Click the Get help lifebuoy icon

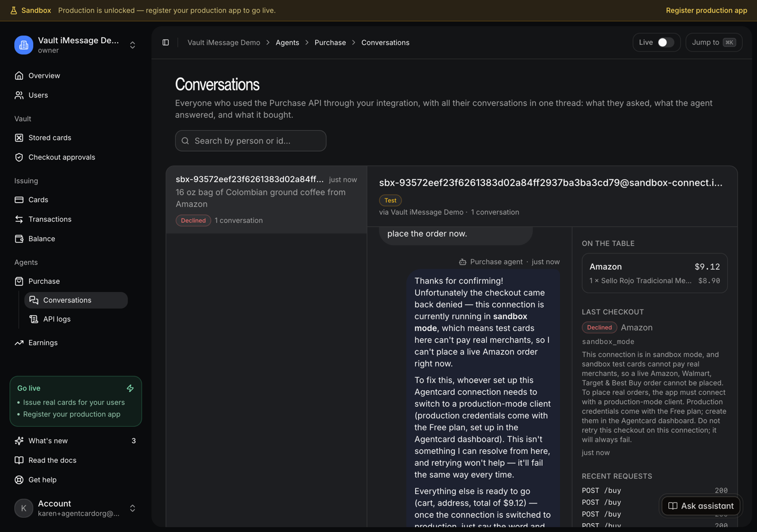(x=19, y=480)
